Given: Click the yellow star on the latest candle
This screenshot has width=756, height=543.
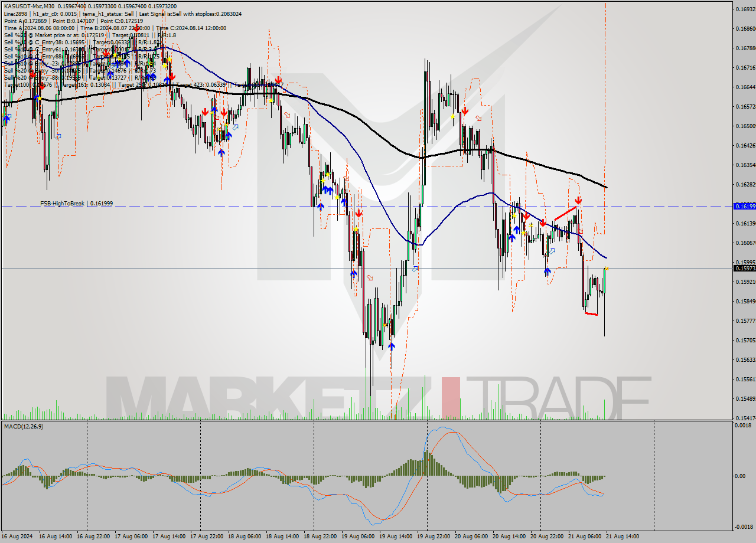Looking at the screenshot, I should click(x=607, y=269).
